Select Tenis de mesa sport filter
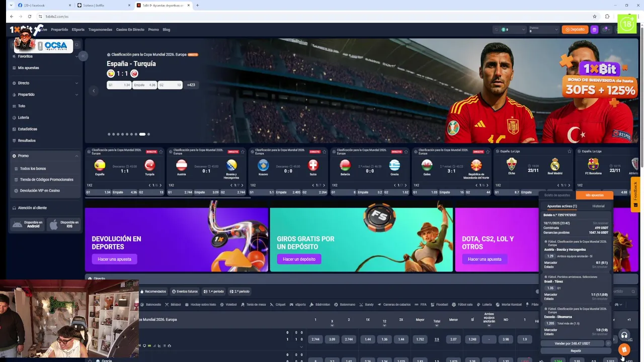The image size is (644, 362). pos(254,305)
